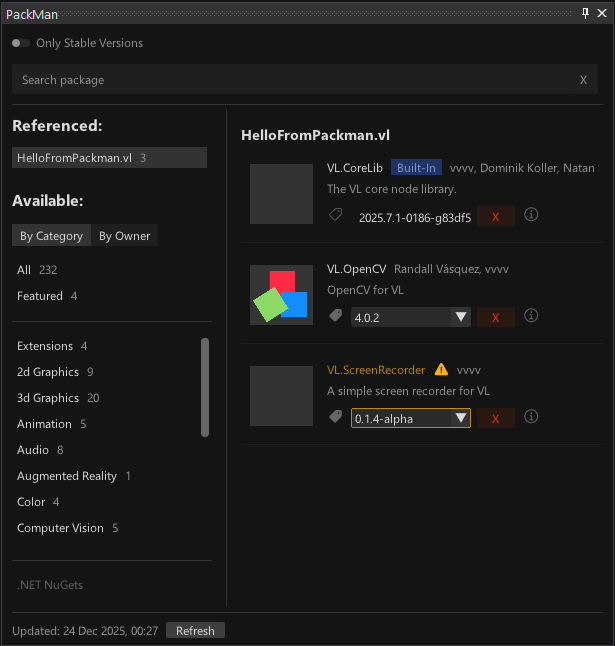Image resolution: width=615 pixels, height=646 pixels.
Task: Click info icon for VL.OpenCV package
Action: pos(531,316)
